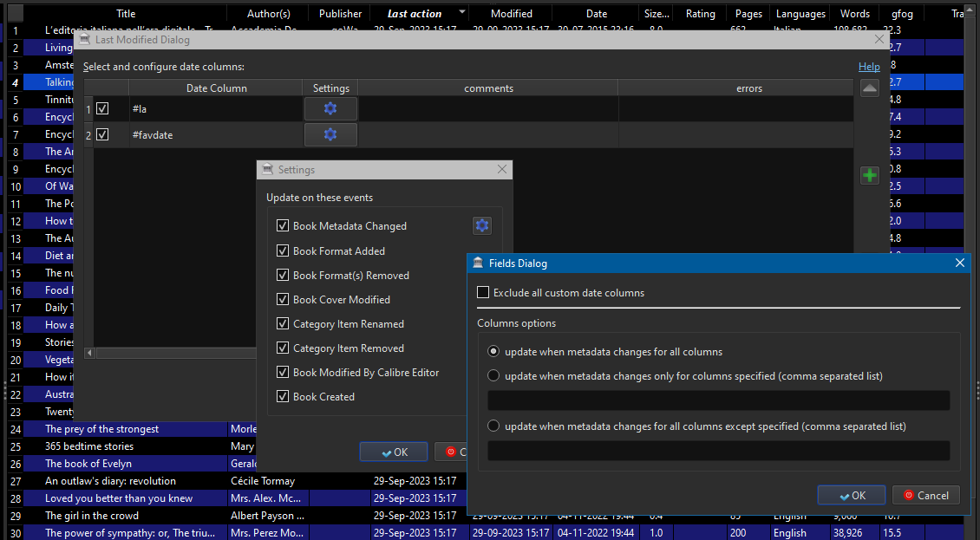Click the move-up arrow icon
This screenshot has height=540, width=980.
point(870,88)
